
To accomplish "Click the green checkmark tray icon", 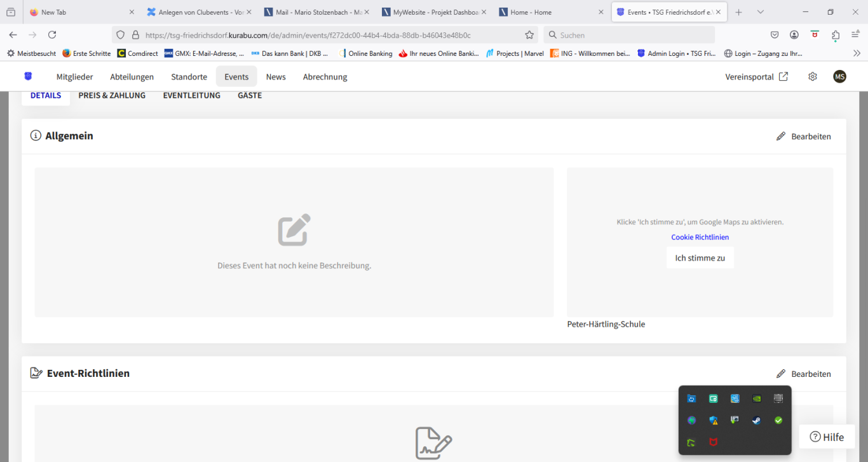I will coord(778,420).
